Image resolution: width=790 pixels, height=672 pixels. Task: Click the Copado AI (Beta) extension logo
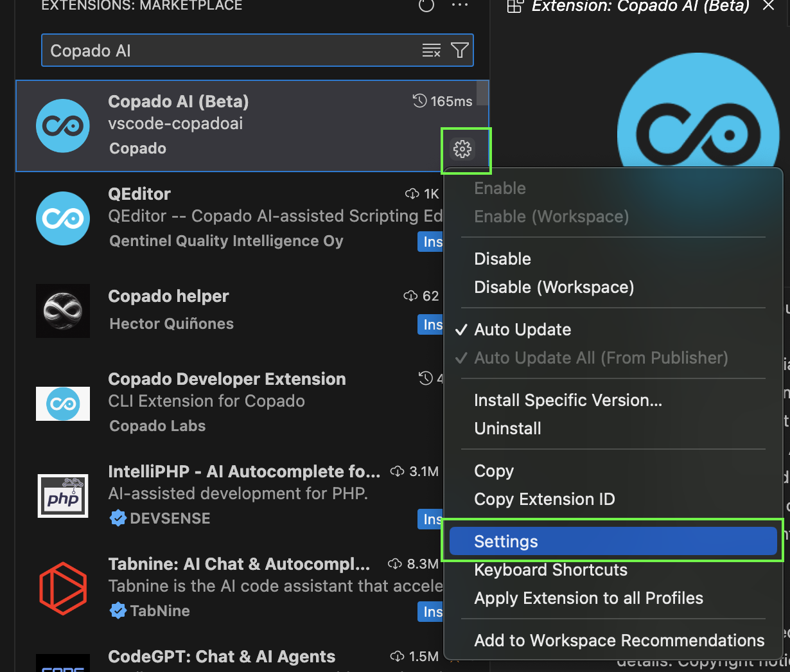(x=63, y=126)
